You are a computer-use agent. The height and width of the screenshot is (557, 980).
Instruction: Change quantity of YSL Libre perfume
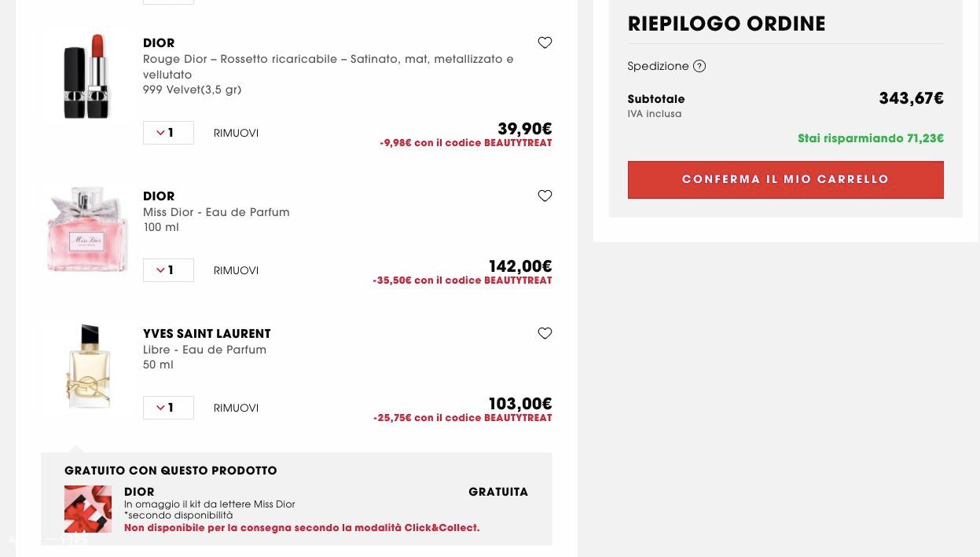pyautogui.click(x=168, y=408)
